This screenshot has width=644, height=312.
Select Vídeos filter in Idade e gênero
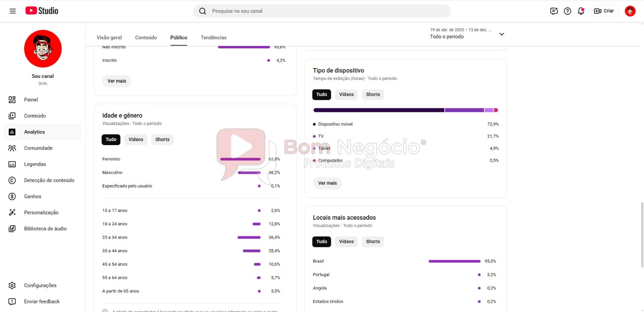click(x=136, y=139)
